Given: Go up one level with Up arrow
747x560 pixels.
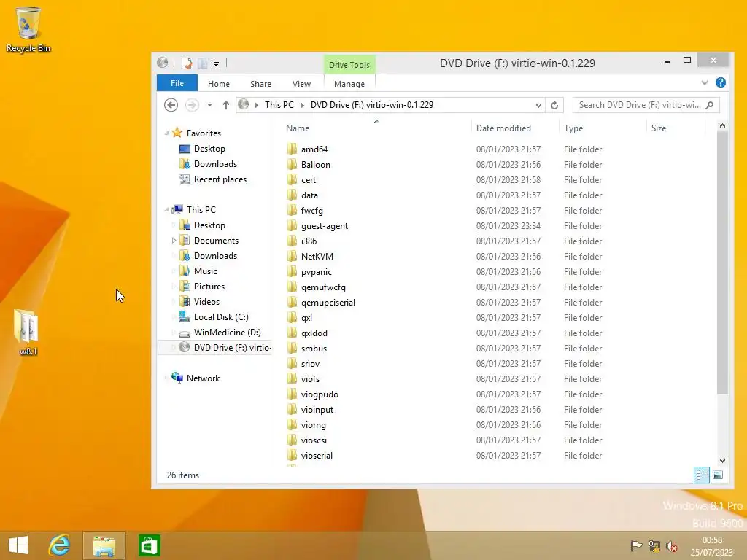Looking at the screenshot, I should click(x=226, y=105).
